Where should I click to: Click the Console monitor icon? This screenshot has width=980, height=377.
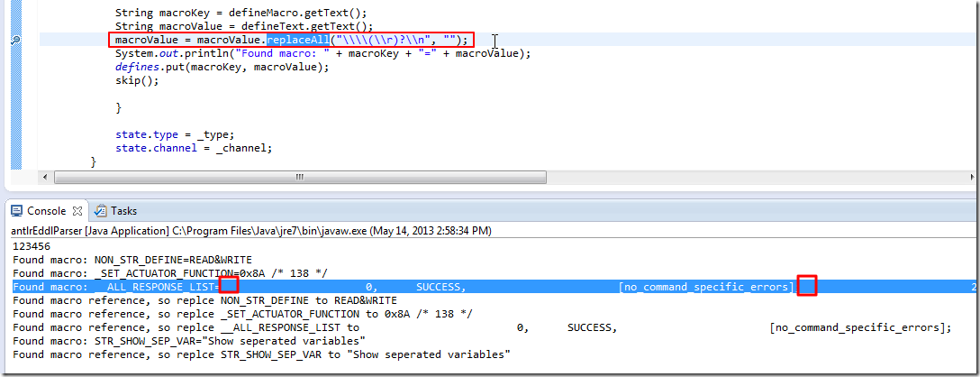[17, 211]
